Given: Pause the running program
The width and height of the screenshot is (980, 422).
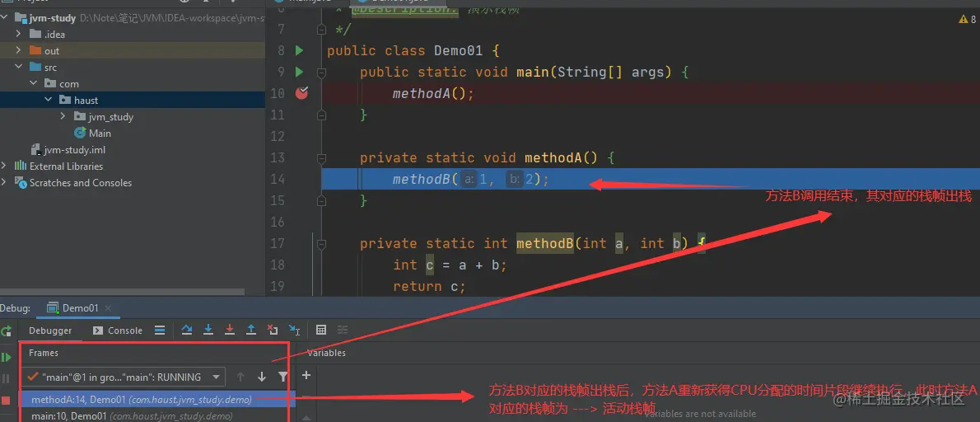Looking at the screenshot, I should click(7, 379).
